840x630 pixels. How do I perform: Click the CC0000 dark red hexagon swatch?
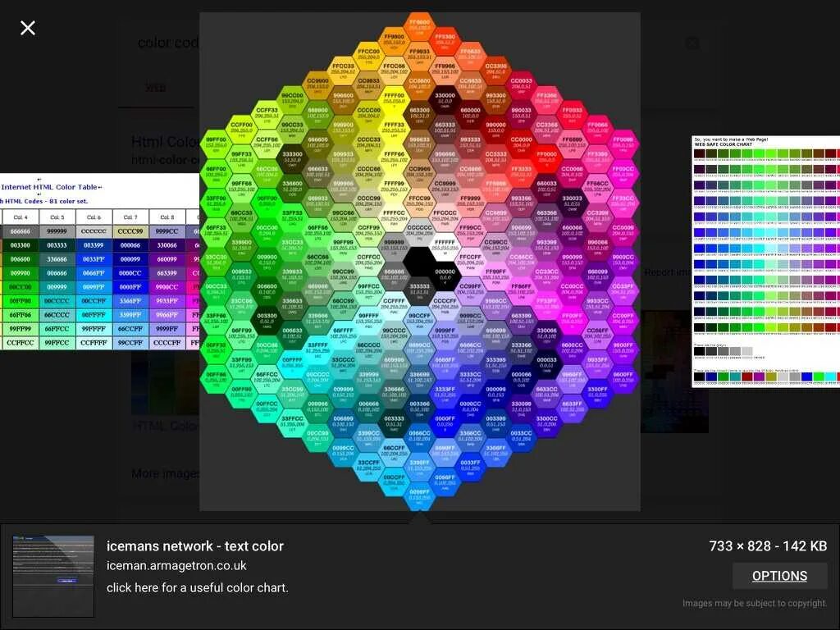point(521,144)
